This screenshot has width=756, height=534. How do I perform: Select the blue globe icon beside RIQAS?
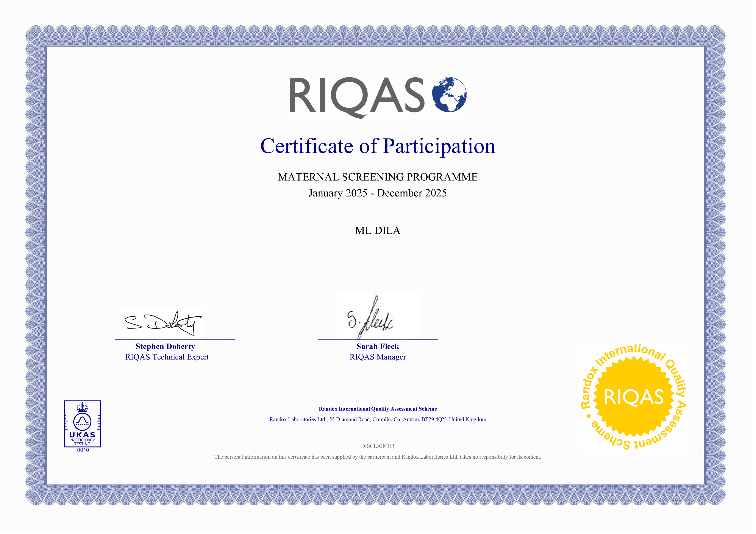point(450,94)
